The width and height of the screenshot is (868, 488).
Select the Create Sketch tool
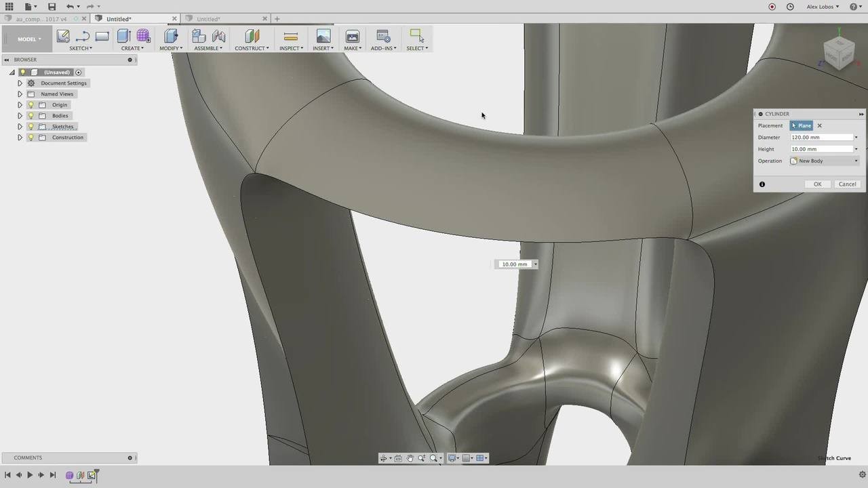(x=63, y=36)
